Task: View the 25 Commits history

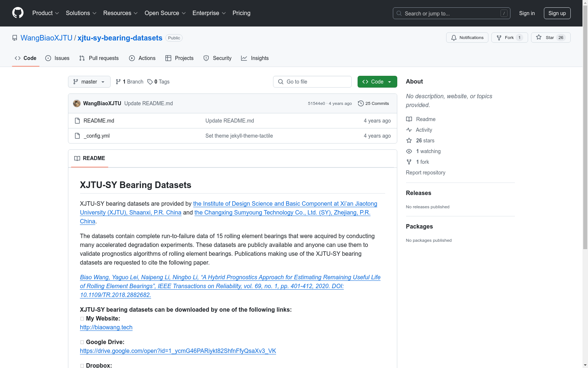Action: (x=373, y=103)
